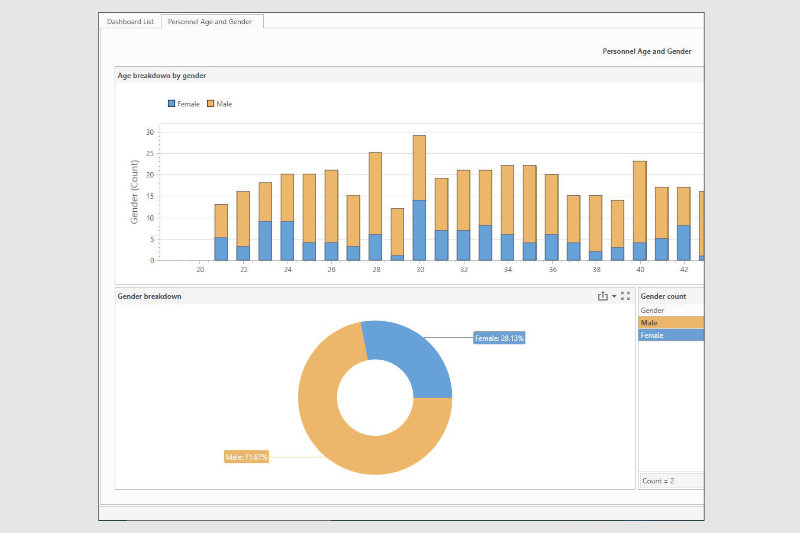Click the blue Female segment of the age 30 bar
The width and height of the screenshot is (800, 533).
[419, 230]
